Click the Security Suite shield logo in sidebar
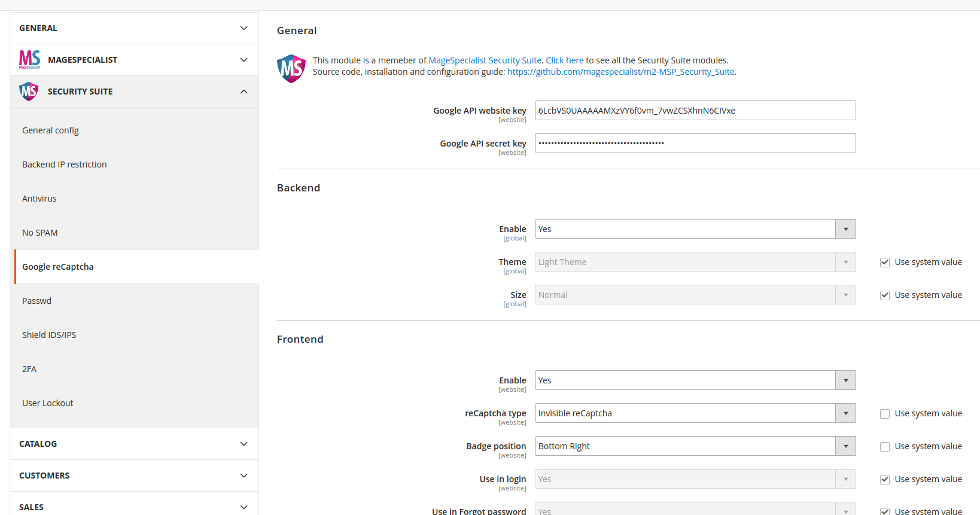The image size is (980, 515). 29,92
